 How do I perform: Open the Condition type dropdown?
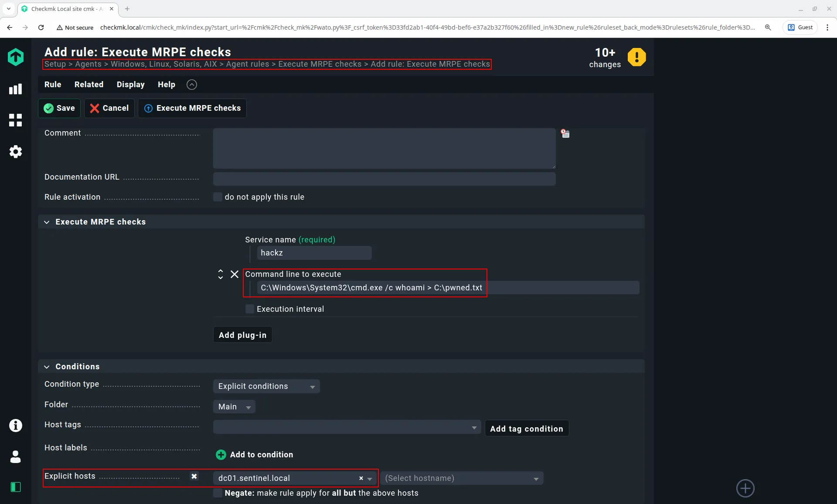[266, 386]
